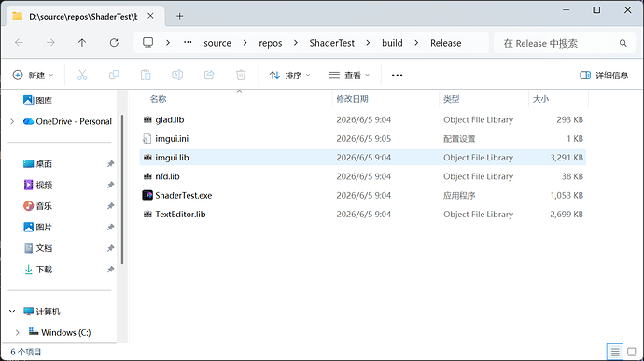Click the Release breadcrumb
644x361 pixels.
[445, 43]
